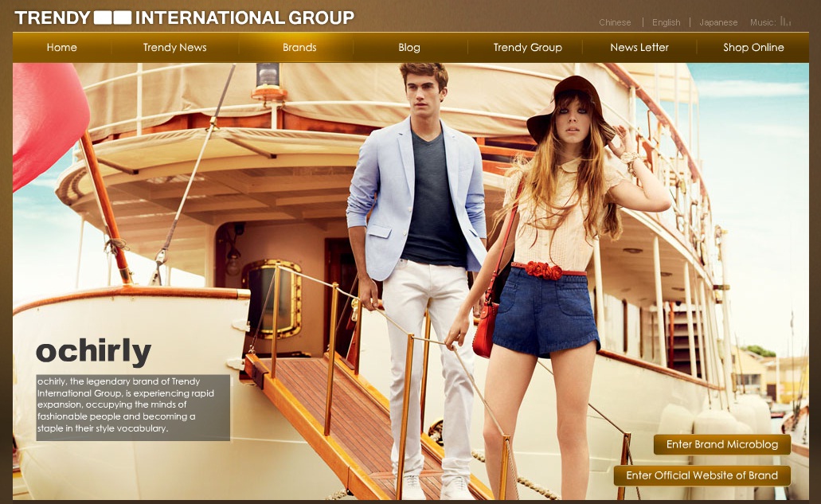821x504 pixels.
Task: Click the Trendy International Group logo
Action: (184, 18)
